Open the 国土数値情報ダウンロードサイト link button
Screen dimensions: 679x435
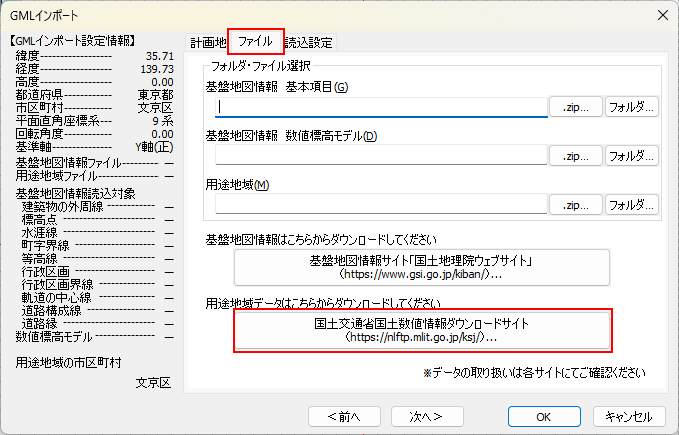pyautogui.click(x=422, y=330)
